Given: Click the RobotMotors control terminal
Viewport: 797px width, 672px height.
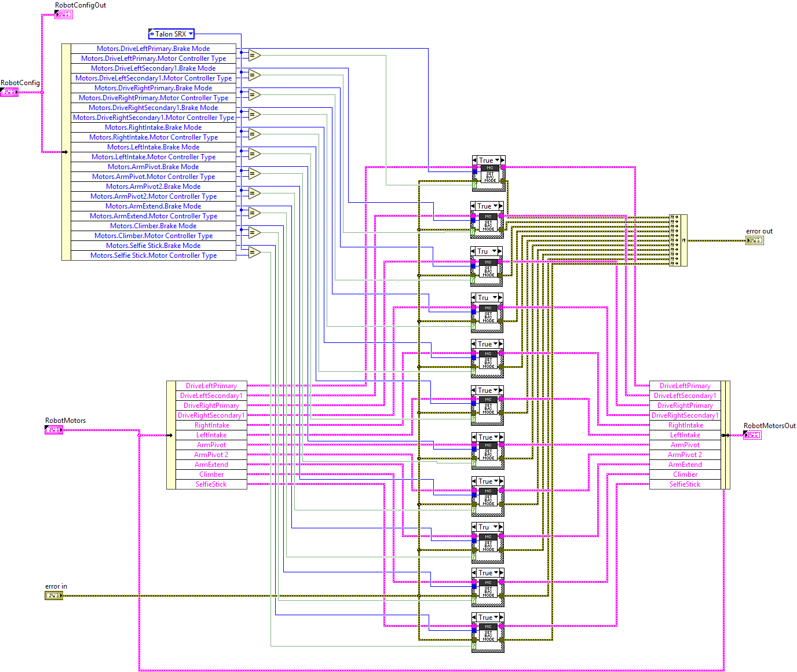Looking at the screenshot, I should (54, 430).
